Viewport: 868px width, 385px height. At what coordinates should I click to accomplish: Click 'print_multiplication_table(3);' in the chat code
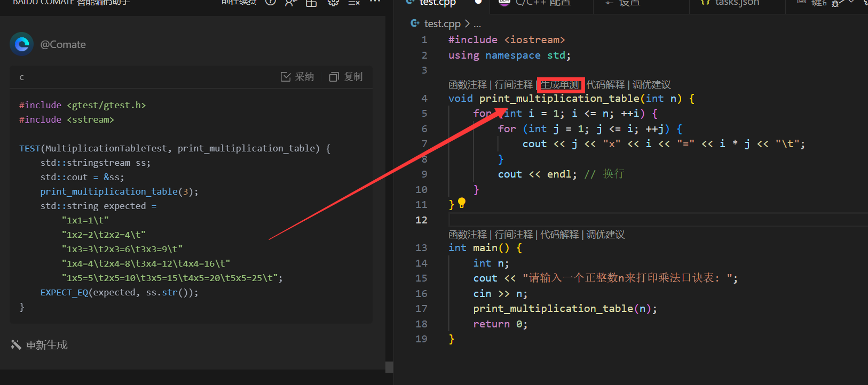(x=119, y=191)
